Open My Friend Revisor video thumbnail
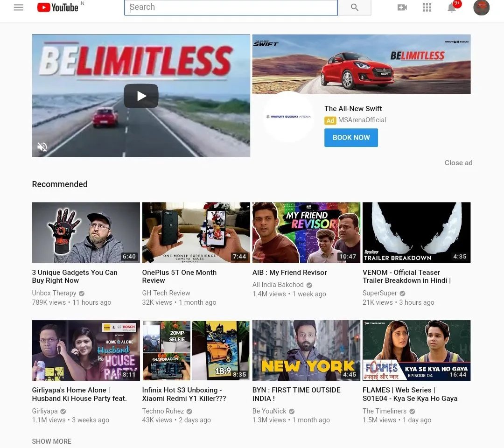The height and width of the screenshot is (448, 504). tap(306, 232)
